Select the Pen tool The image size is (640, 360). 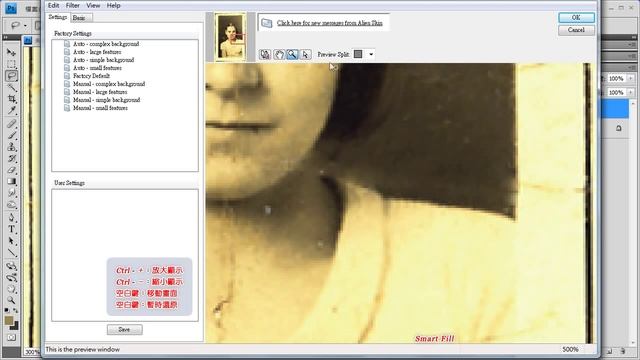tap(11, 218)
